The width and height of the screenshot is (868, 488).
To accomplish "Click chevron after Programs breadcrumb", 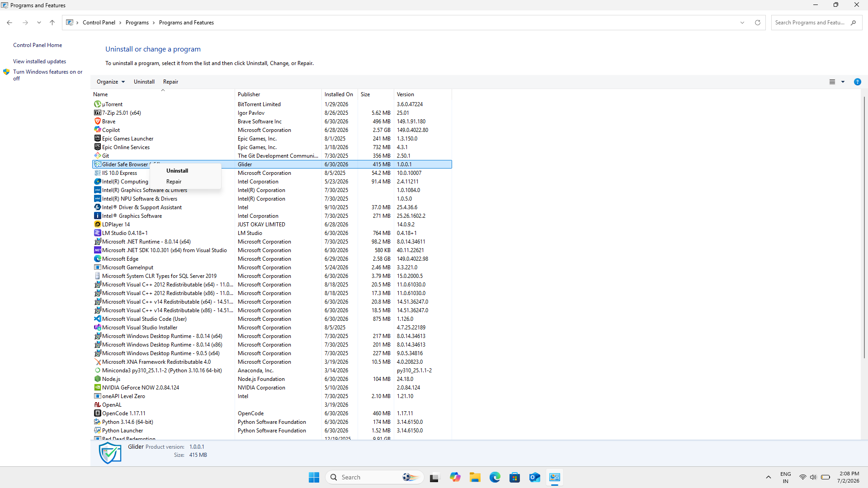I will click(x=154, y=23).
